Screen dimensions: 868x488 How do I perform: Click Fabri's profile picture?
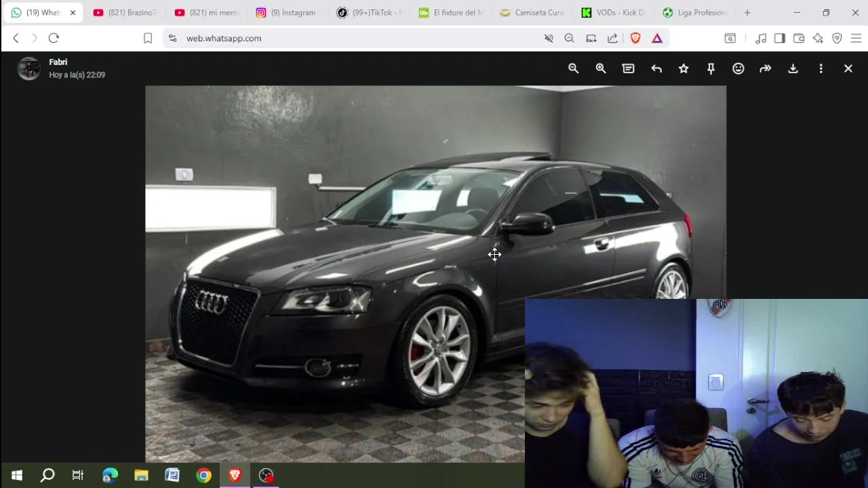[x=29, y=68]
